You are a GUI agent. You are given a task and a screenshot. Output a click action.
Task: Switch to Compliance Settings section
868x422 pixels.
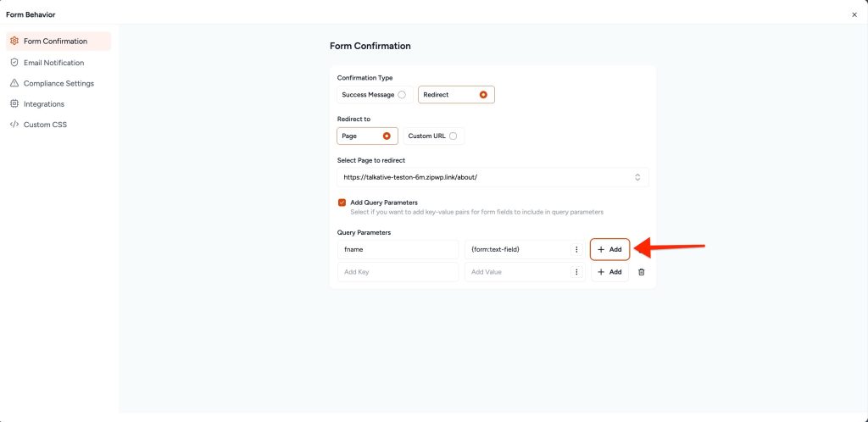click(x=58, y=83)
